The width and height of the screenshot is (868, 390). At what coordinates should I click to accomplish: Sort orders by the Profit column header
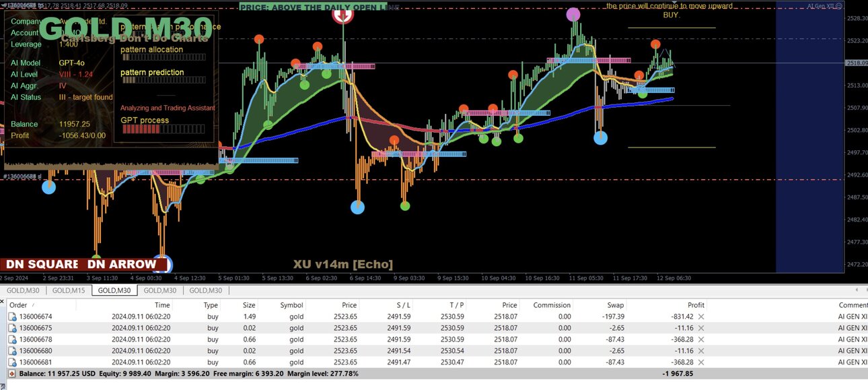point(696,305)
